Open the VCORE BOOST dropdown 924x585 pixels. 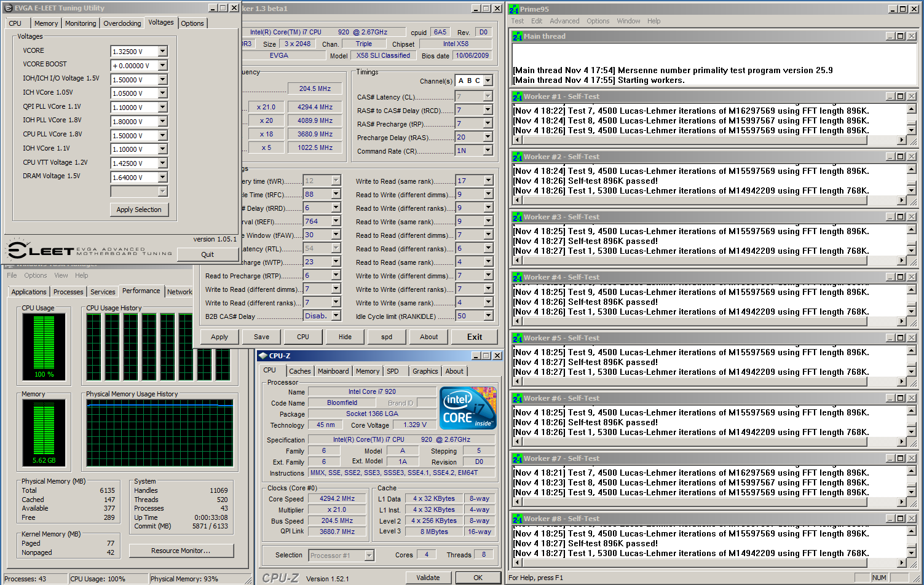pyautogui.click(x=163, y=65)
